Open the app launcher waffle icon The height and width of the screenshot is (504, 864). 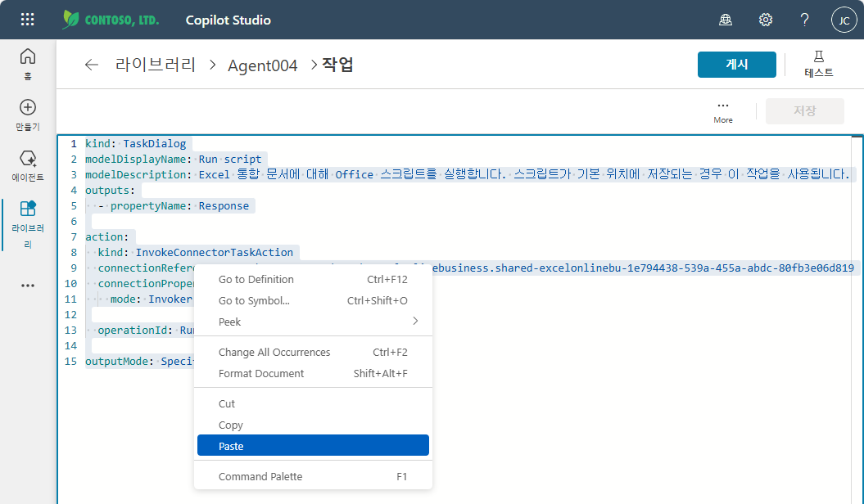pos(27,20)
